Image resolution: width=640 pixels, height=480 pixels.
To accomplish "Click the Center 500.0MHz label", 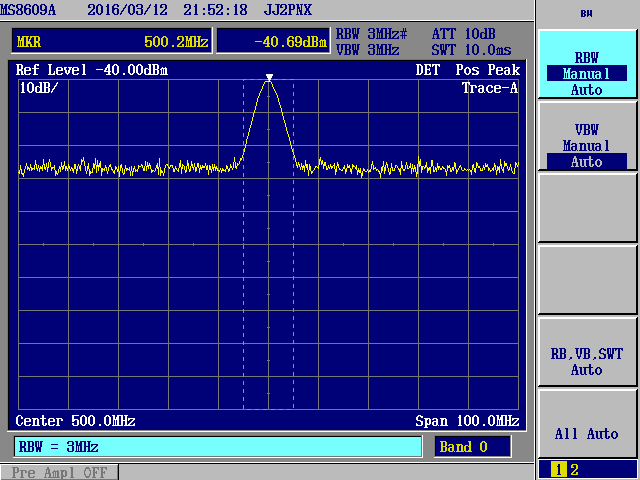I will 75,420.
